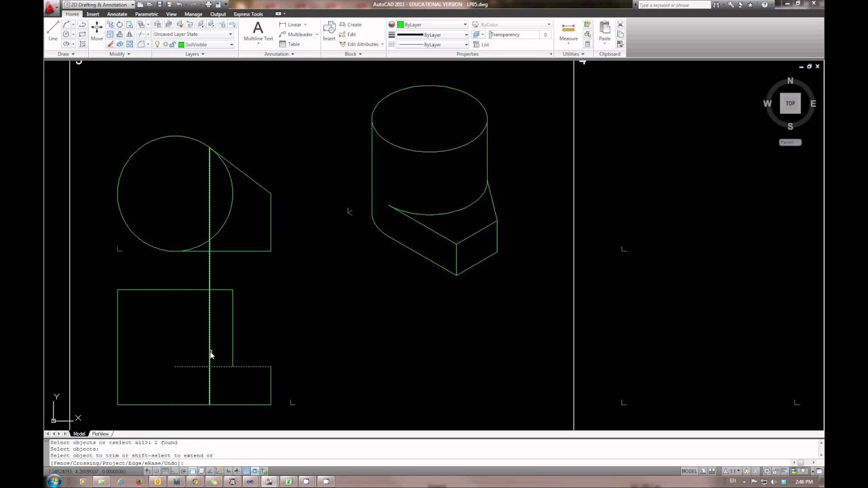Image resolution: width=868 pixels, height=488 pixels.
Task: Select the Move tool
Action: pos(97,30)
